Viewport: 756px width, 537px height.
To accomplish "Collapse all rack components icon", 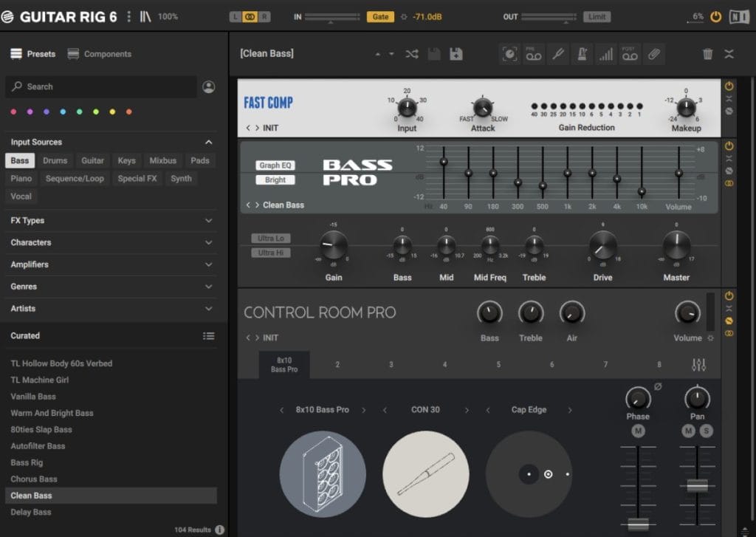I will (729, 54).
